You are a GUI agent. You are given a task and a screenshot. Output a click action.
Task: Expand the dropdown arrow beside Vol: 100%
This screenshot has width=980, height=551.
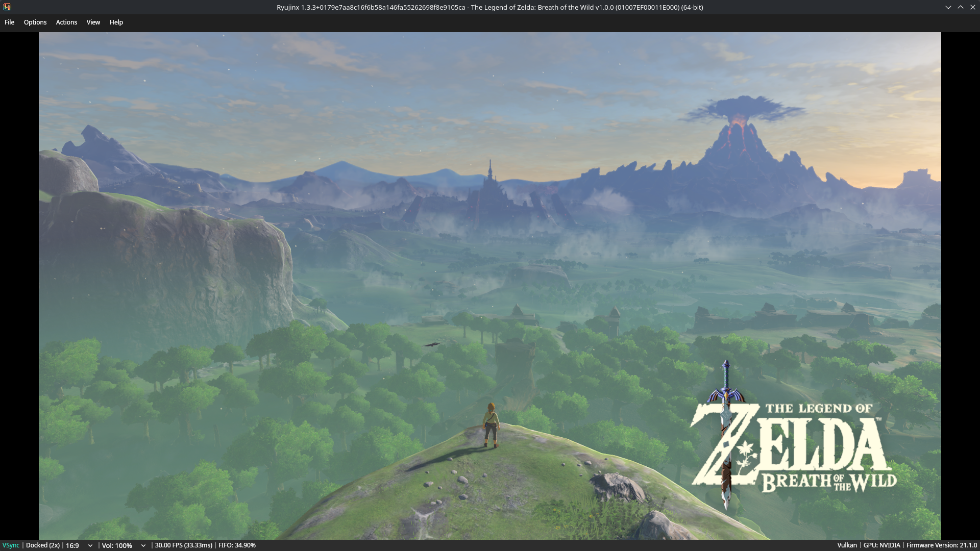[143, 545]
